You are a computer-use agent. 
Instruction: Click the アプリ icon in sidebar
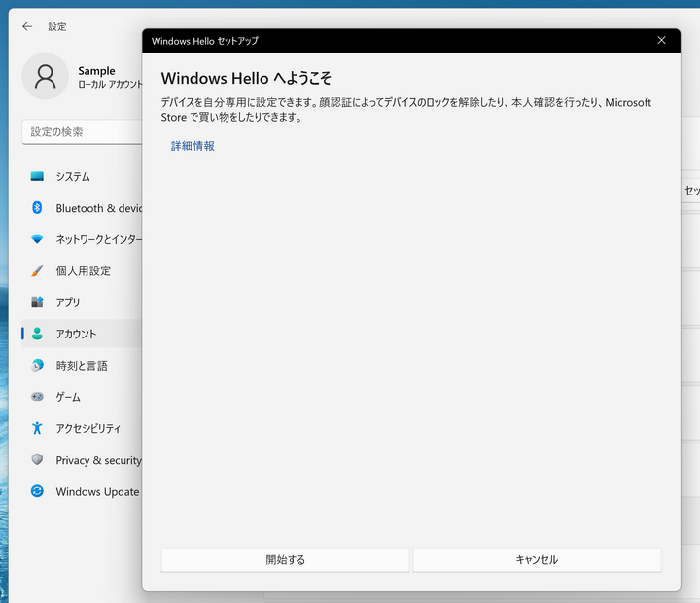coord(37,301)
